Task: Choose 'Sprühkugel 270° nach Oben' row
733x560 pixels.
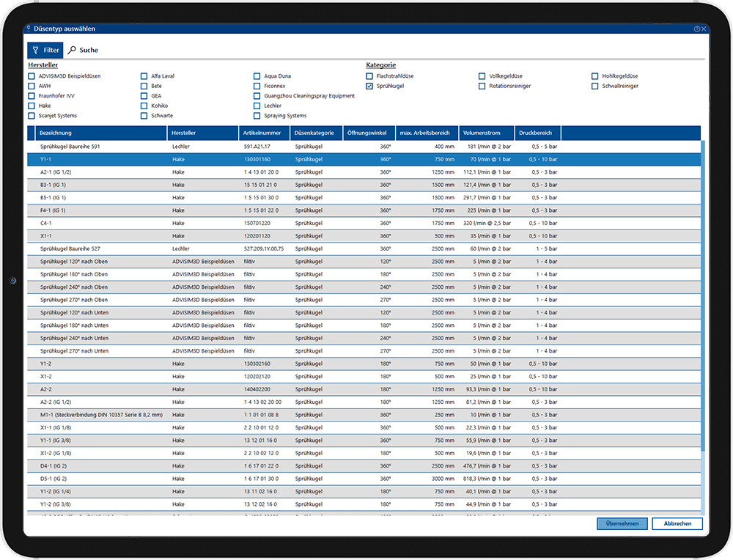Action: (364, 300)
